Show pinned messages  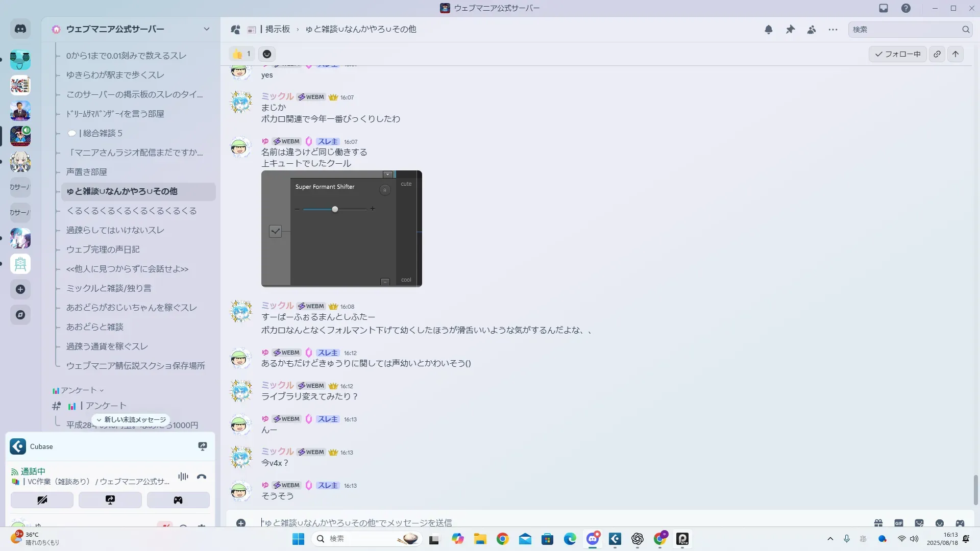pyautogui.click(x=790, y=30)
